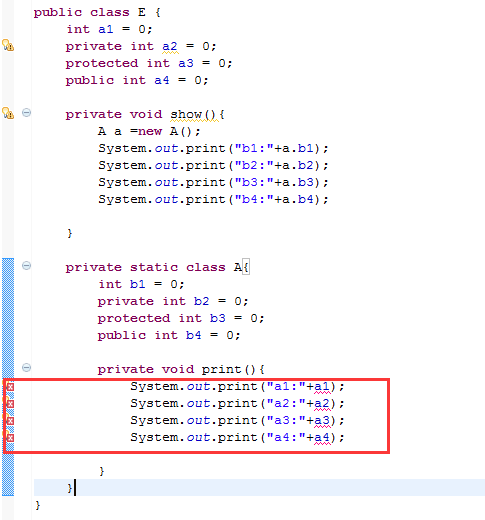The height and width of the screenshot is (520, 485).
Task: Collapse the static class A fold
Action: 26,266
